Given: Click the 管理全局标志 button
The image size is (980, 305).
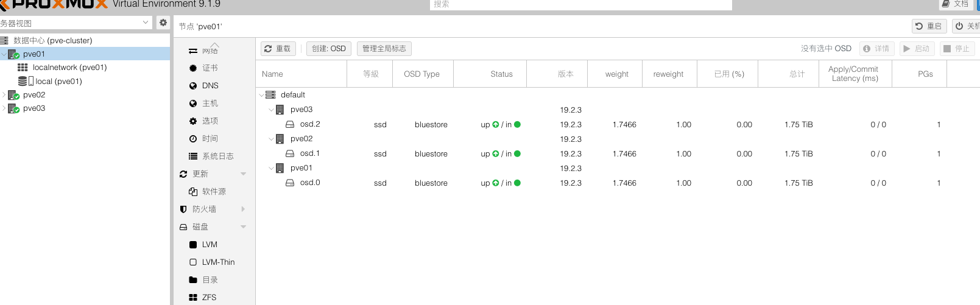Looking at the screenshot, I should (384, 49).
